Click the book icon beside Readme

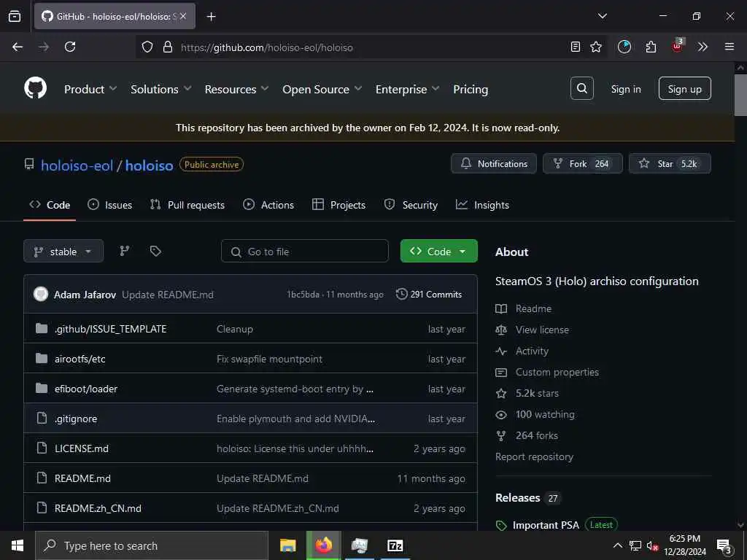(x=501, y=308)
